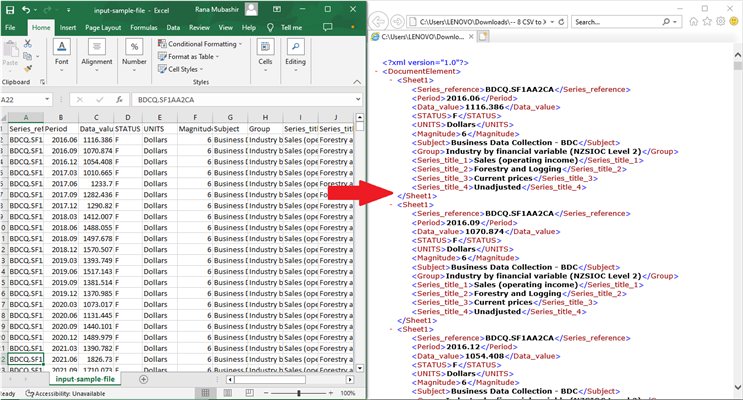Image resolution: width=743 pixels, height=400 pixels.
Task: Open the Formulas ribbon tab
Action: click(x=144, y=27)
